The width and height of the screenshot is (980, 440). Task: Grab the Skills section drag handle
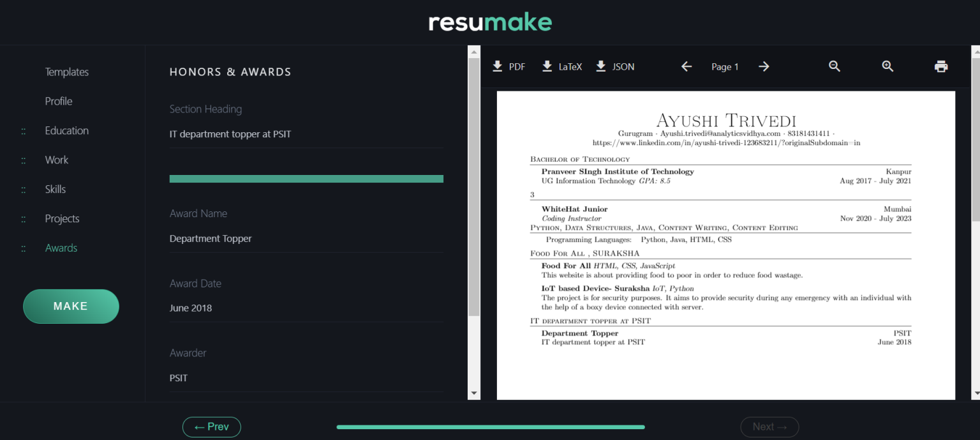24,190
